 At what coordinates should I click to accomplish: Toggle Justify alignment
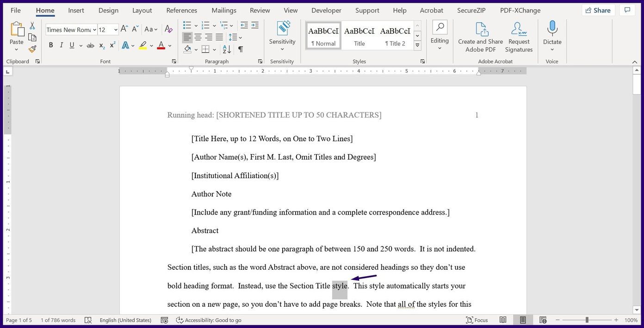pos(219,37)
